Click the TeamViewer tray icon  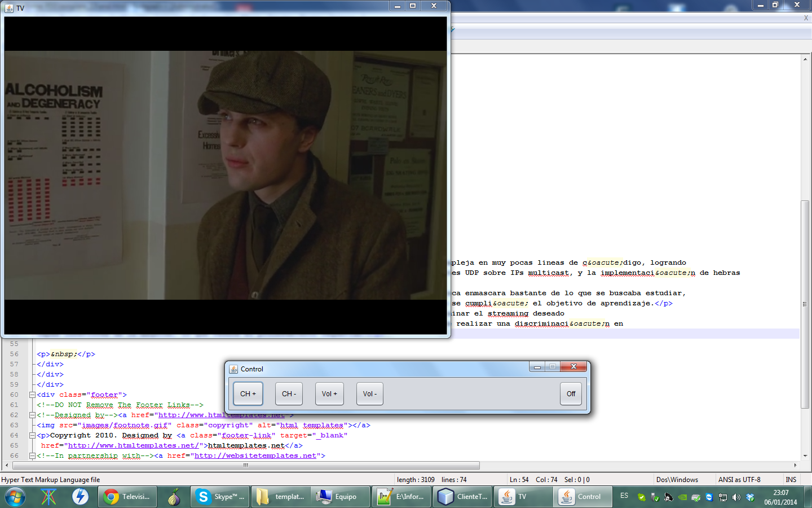tap(709, 497)
